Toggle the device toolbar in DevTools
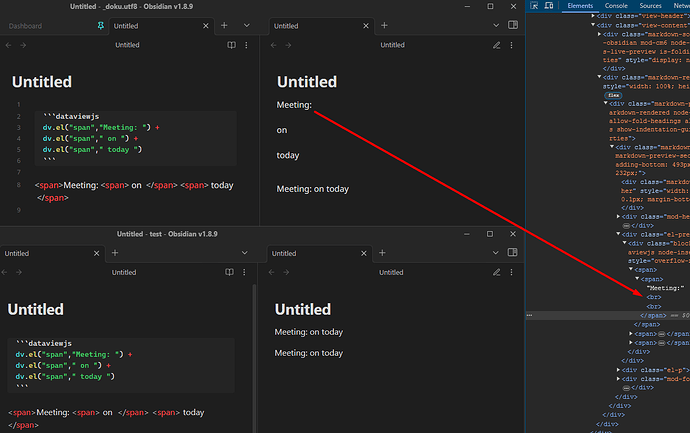Image resolution: width=690 pixels, height=433 pixels. [548, 6]
